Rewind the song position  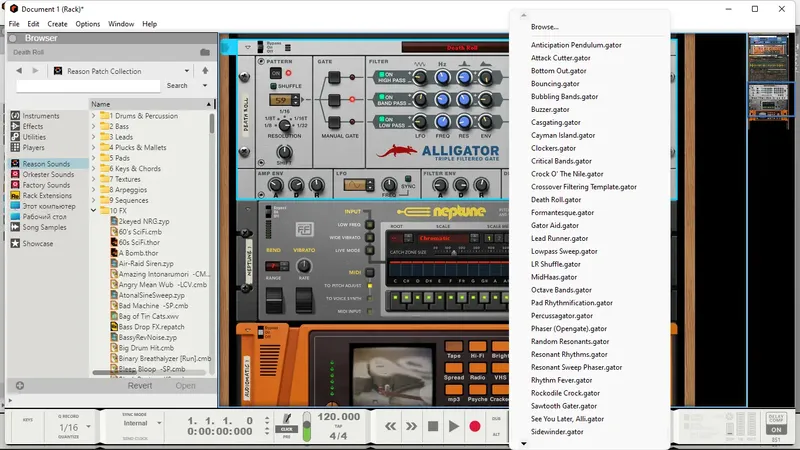(x=390, y=426)
